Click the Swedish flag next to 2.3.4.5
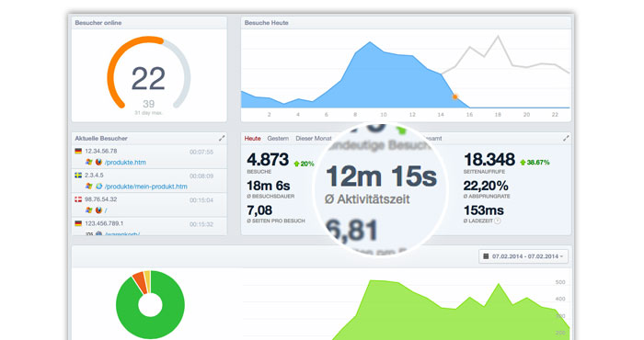Image resolution: width=644 pixels, height=340 pixels. [x=78, y=176]
